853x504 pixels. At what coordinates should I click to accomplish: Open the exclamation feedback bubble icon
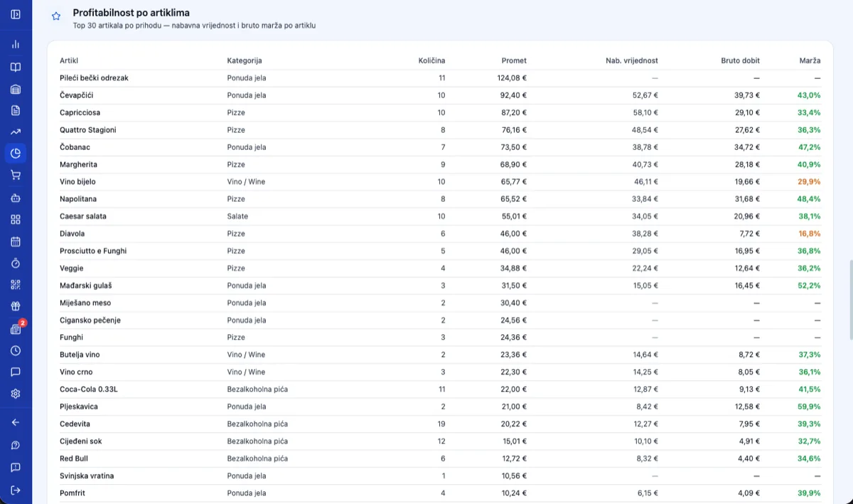(x=16, y=468)
